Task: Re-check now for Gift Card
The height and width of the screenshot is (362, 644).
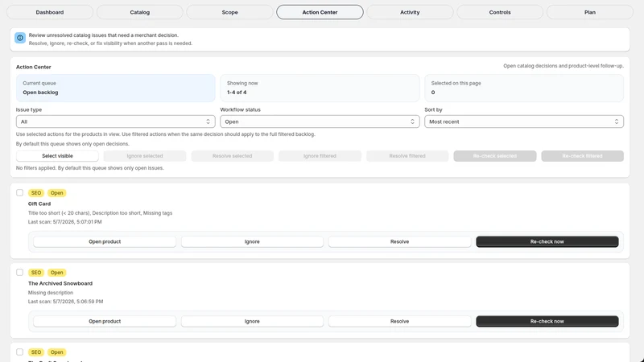Action: pos(547,242)
